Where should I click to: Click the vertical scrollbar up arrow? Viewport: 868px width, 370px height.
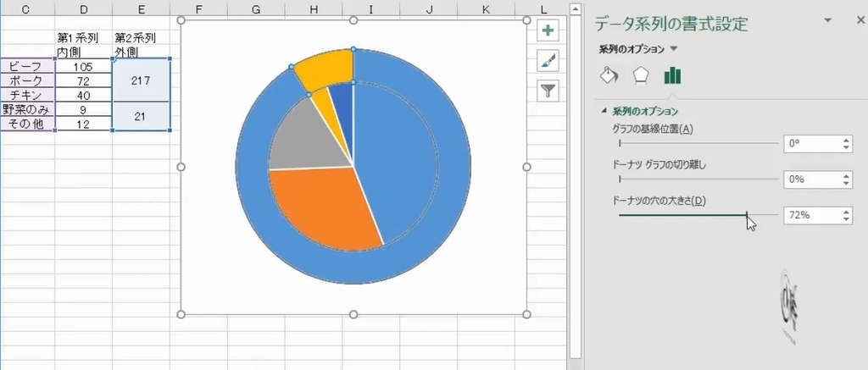pyautogui.click(x=576, y=8)
